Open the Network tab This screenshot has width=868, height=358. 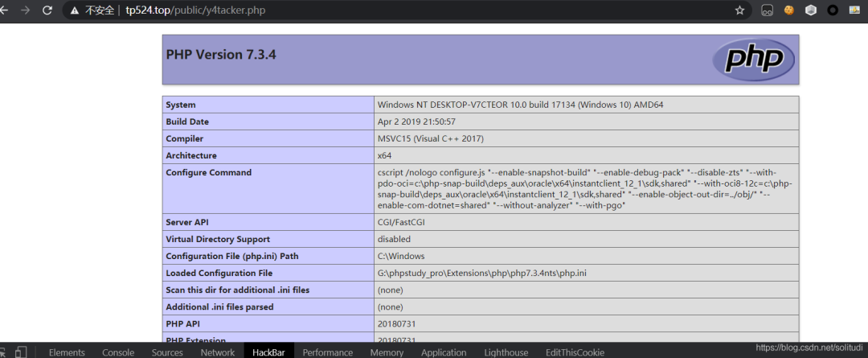218,352
